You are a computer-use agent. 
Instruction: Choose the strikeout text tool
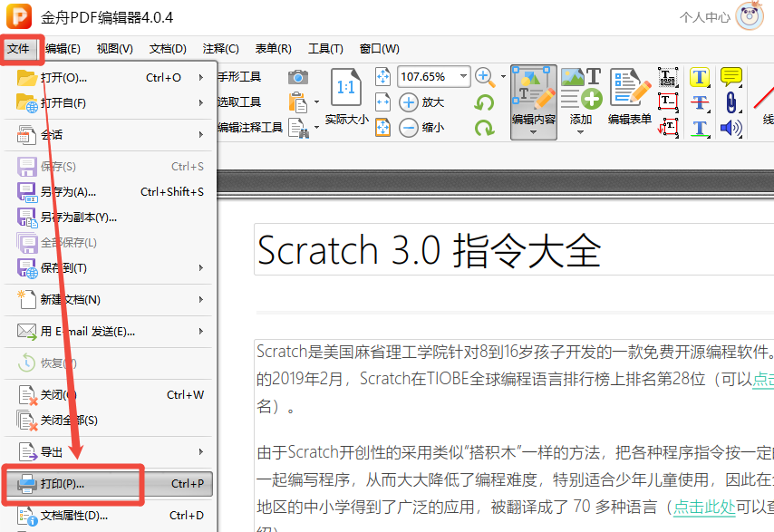(700, 102)
